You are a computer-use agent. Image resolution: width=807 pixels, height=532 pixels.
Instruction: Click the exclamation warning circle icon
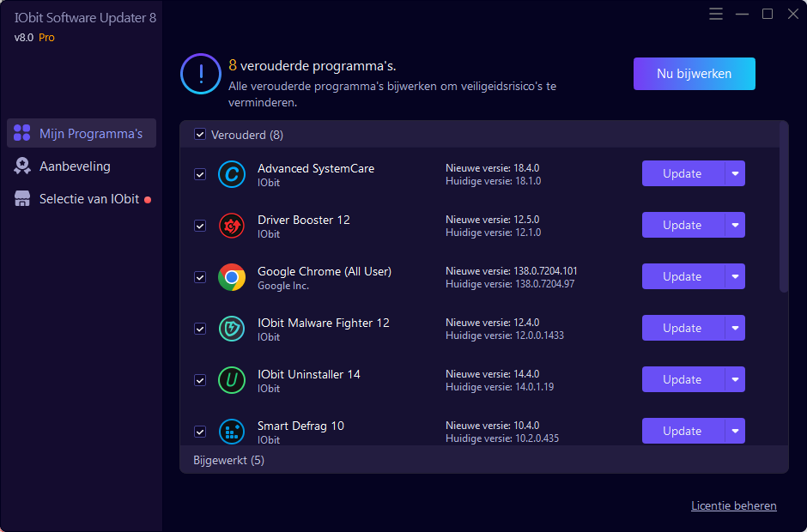point(201,74)
